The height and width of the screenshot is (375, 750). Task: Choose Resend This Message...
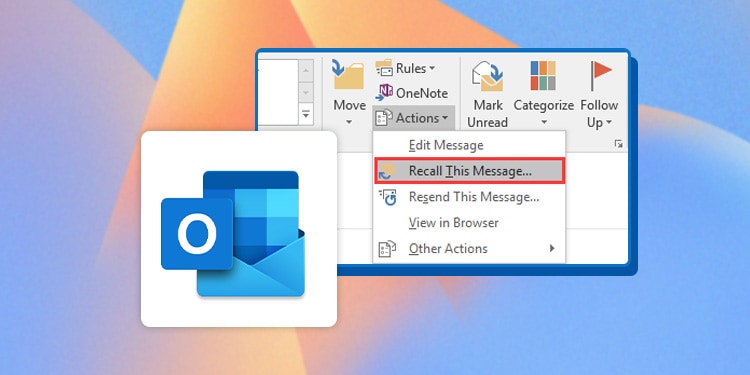(469, 197)
